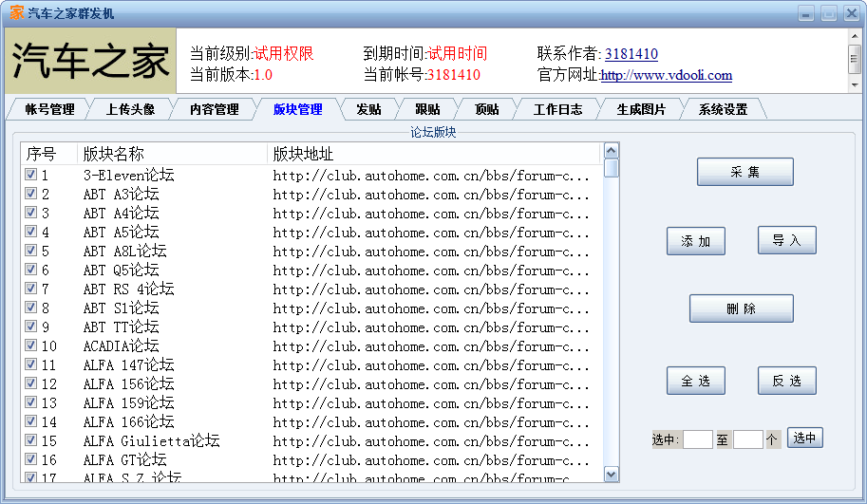Viewport: 867px width, 504px height.
Task: Click the 添加 button
Action: [695, 241]
